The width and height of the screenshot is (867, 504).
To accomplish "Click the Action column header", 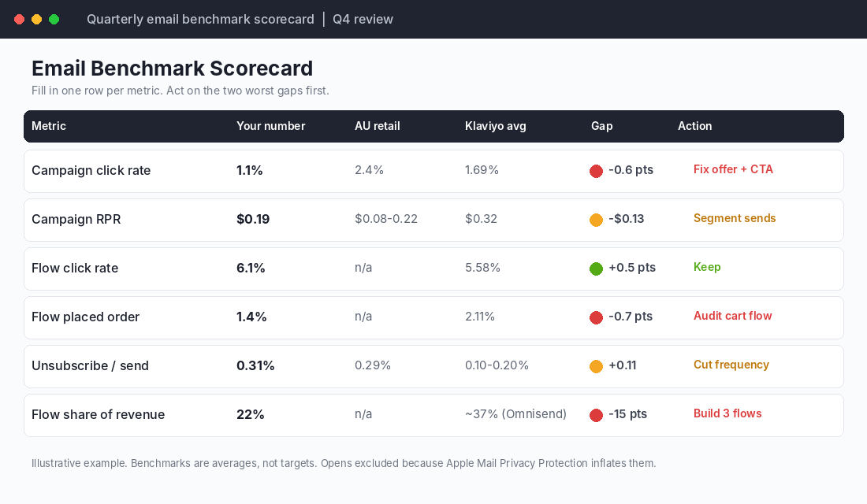I will pyautogui.click(x=695, y=126).
